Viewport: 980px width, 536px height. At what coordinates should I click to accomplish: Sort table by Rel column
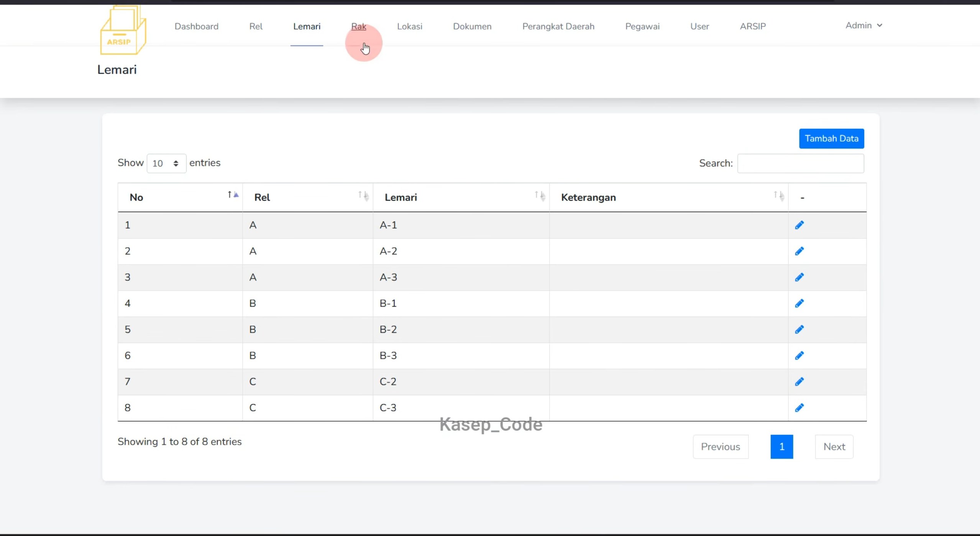(x=308, y=197)
